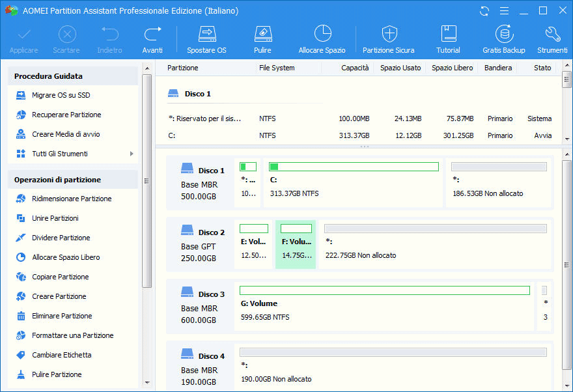The height and width of the screenshot is (392, 573).
Task: Select Migrare OS su SSD wizard
Action: [61, 95]
